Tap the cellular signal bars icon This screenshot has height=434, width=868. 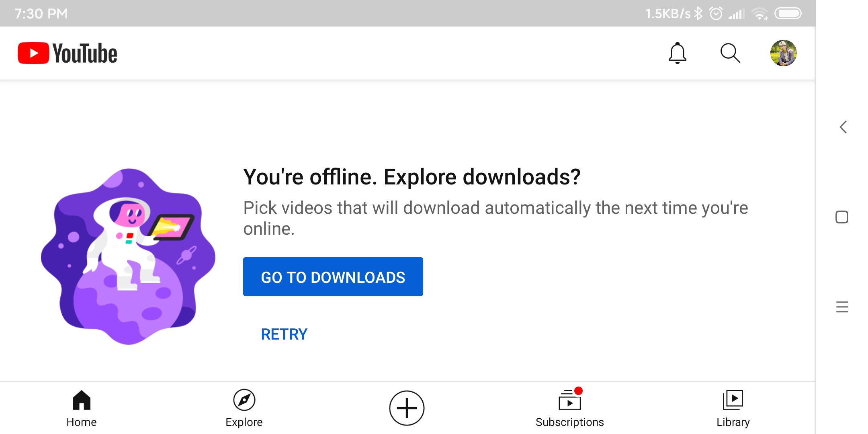point(737,14)
